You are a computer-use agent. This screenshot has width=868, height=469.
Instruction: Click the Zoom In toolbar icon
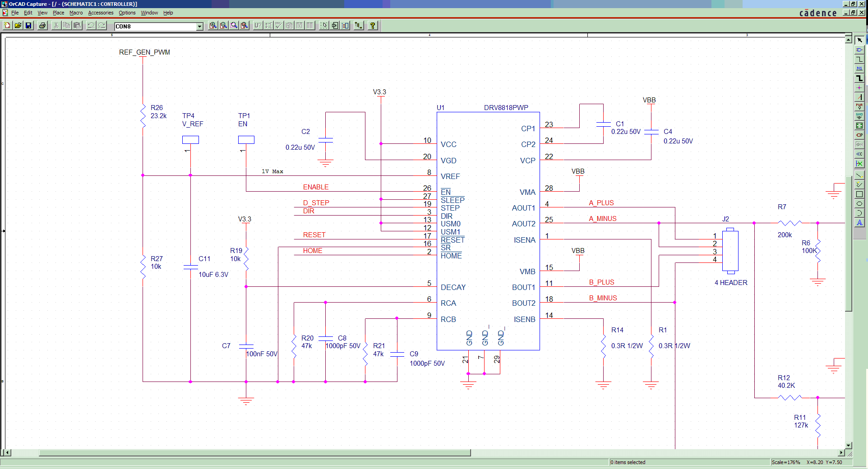(x=213, y=26)
